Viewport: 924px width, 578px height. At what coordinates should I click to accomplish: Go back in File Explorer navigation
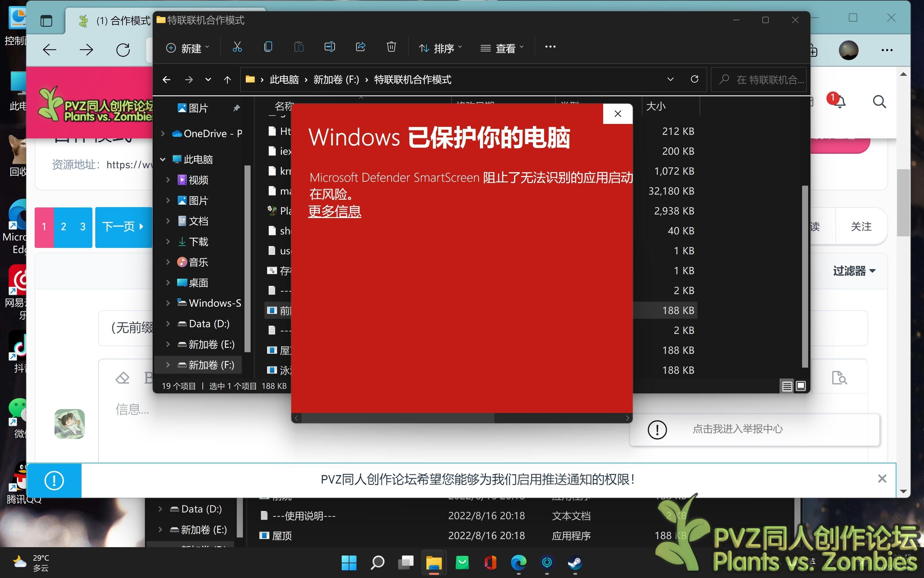point(167,80)
